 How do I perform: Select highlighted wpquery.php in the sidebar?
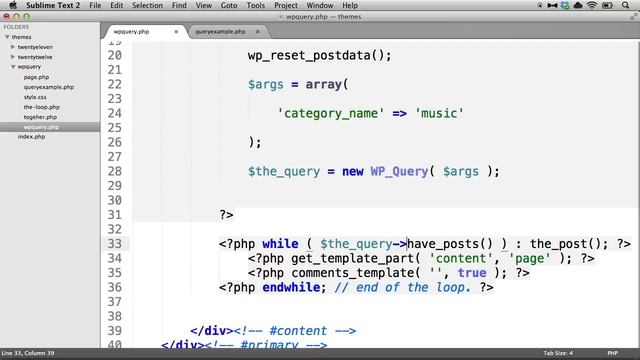[41, 127]
